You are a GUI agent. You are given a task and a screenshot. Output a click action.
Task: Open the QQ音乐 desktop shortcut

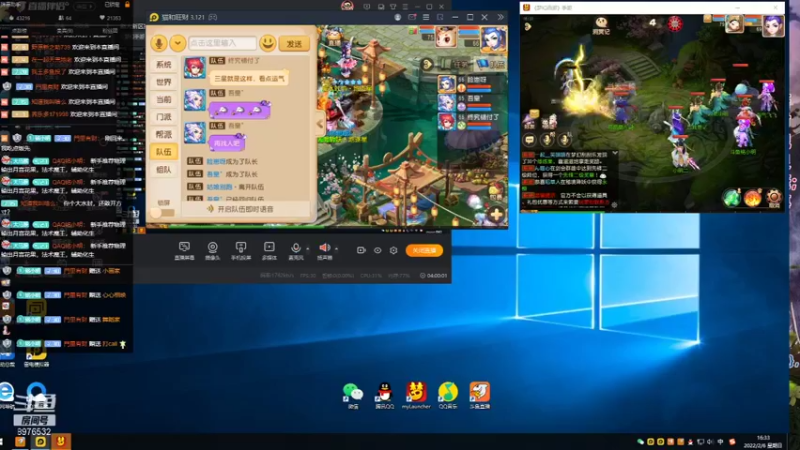(x=448, y=396)
